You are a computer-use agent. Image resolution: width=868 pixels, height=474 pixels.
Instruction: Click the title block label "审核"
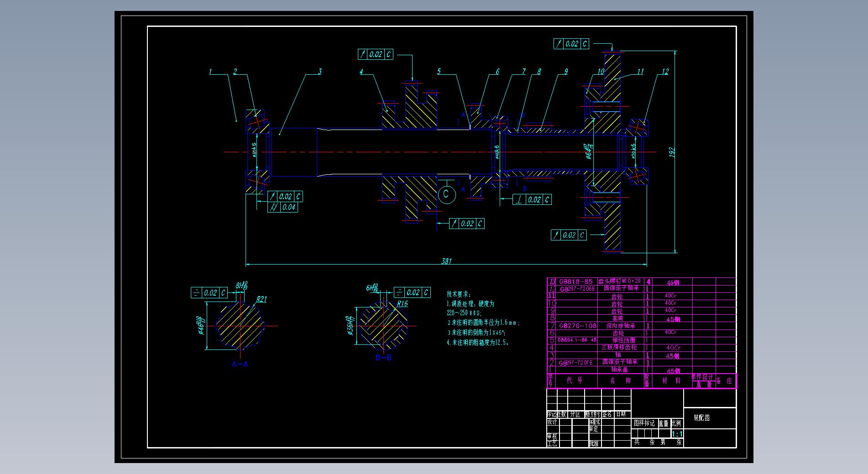tap(552, 437)
